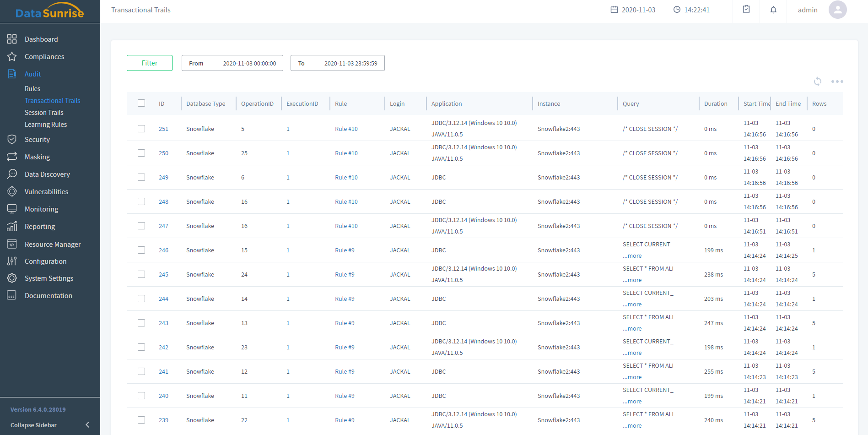Expand the query with ...more in row 246
This screenshot has width=868, height=435.
pos(632,256)
